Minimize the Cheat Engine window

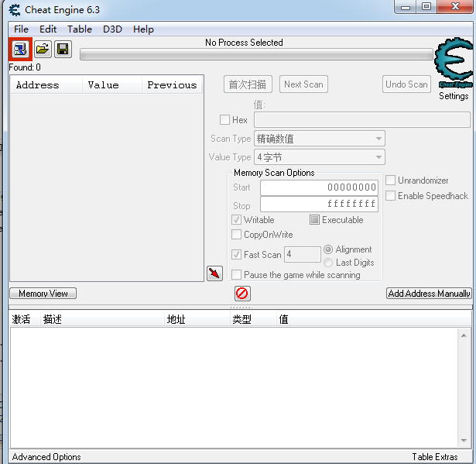[406, 7]
